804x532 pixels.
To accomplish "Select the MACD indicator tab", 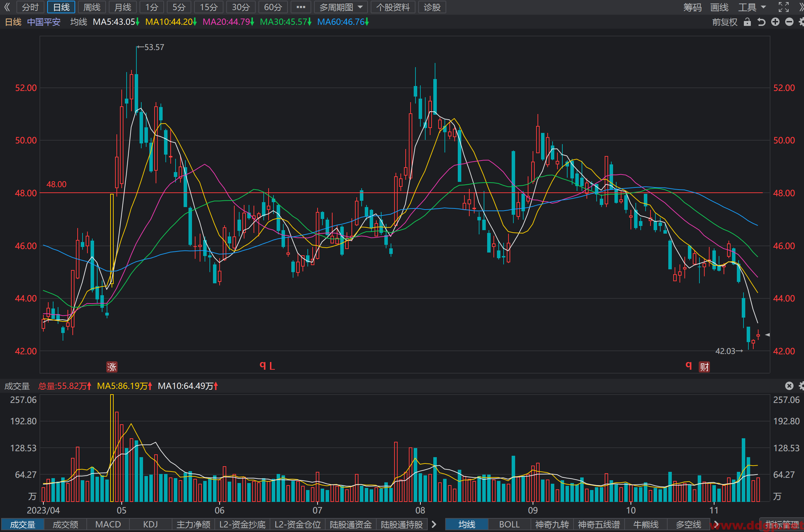I will (108, 524).
